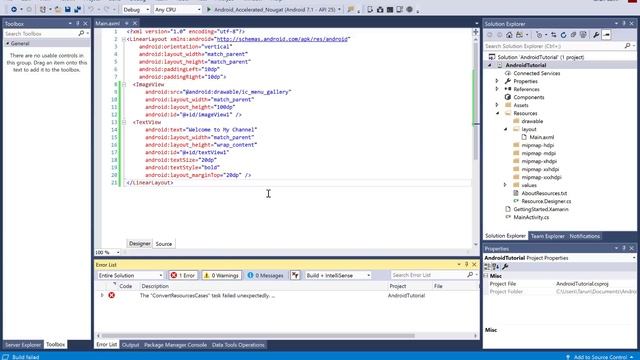640x360 pixels.
Task: Click red error icon in error row
Action: 111,295
